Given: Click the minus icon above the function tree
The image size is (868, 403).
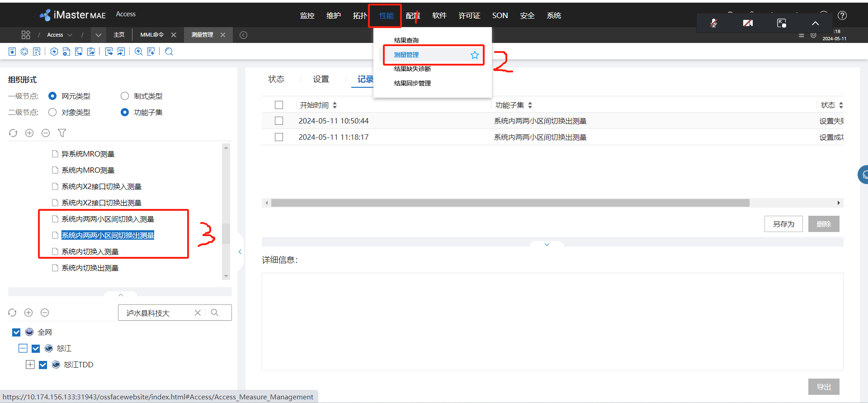Looking at the screenshot, I should [46, 133].
